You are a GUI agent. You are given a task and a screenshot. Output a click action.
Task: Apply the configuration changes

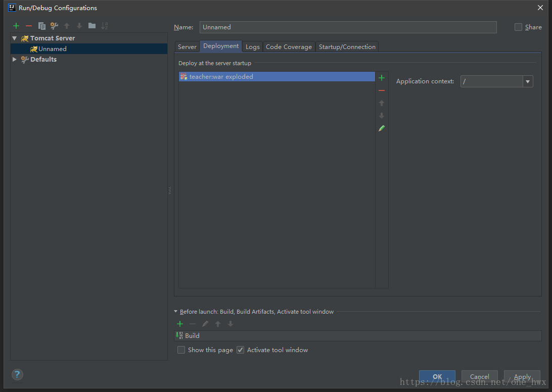tap(522, 376)
